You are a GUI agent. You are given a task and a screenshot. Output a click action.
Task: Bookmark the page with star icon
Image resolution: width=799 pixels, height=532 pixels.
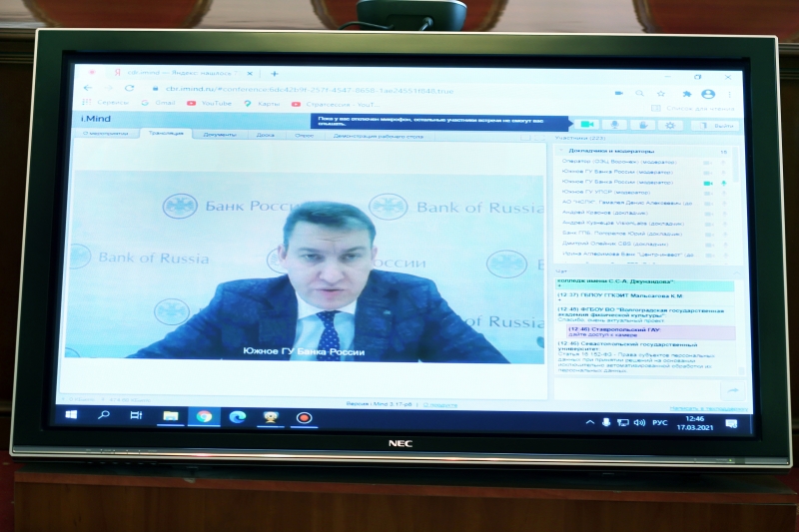661,94
